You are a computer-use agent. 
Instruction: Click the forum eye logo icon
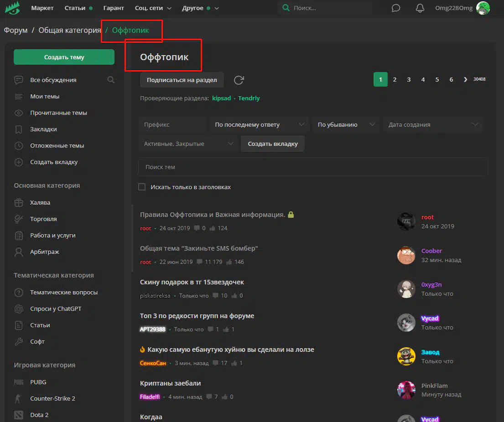[x=13, y=8]
